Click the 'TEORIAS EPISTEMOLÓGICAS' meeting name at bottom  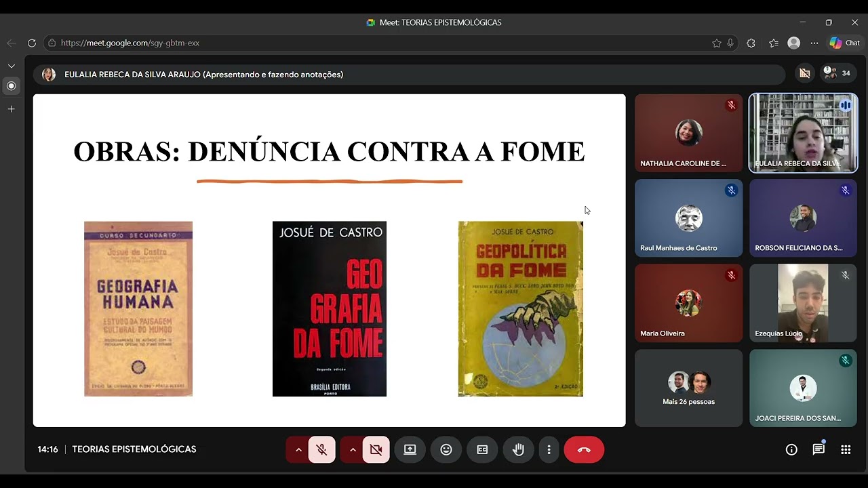[134, 449]
